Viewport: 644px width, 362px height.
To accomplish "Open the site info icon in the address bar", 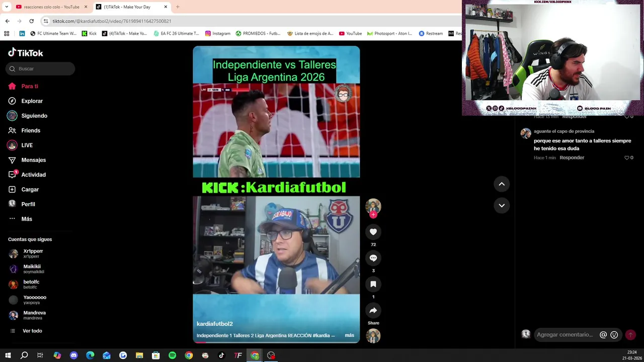I will tap(46, 21).
